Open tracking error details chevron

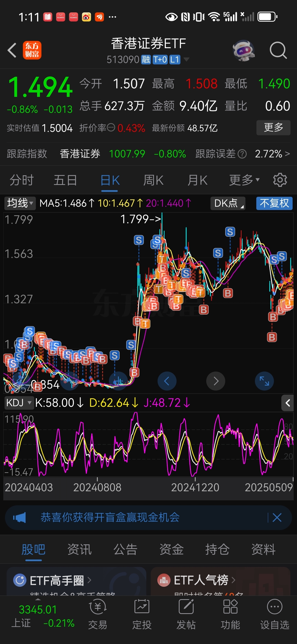click(x=287, y=154)
